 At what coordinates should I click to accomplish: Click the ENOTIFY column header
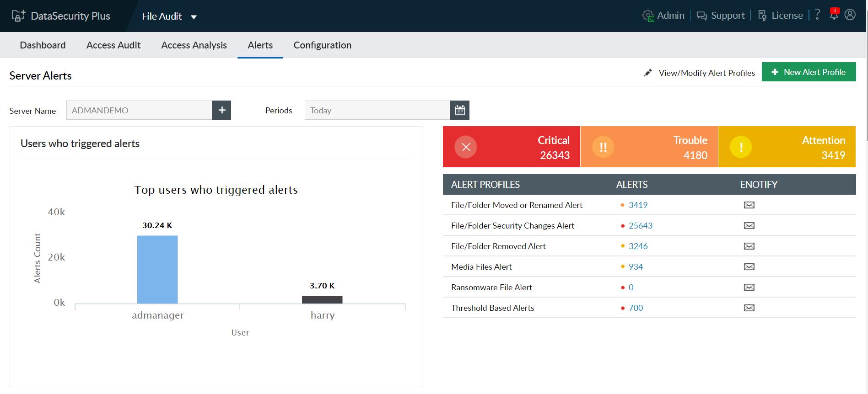tap(759, 184)
